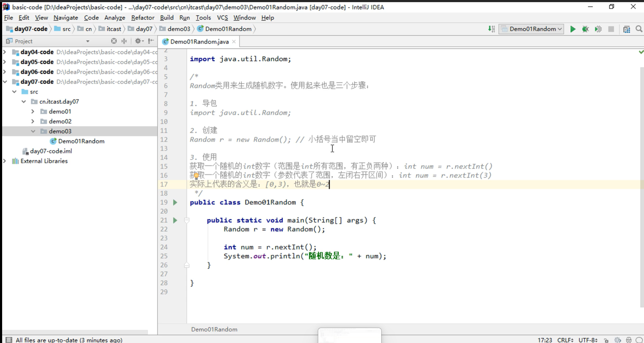The height and width of the screenshot is (343, 644).
Task: Close the Demo01Random.java tab
Action: (x=234, y=41)
